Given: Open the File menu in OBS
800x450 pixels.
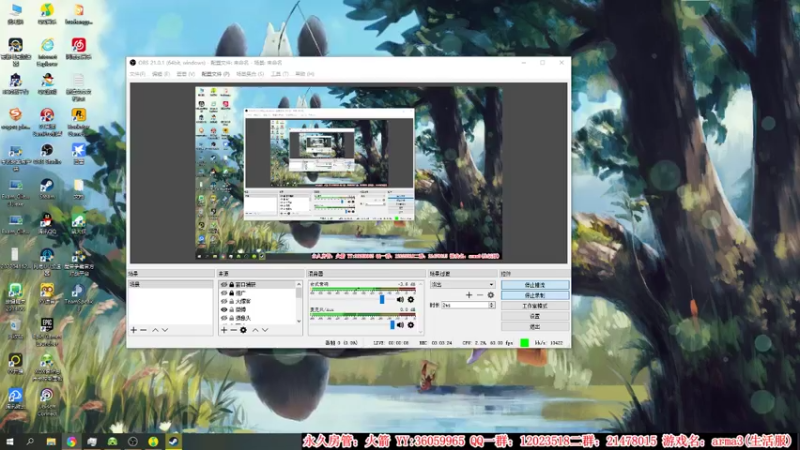Looking at the screenshot, I should coord(137,74).
